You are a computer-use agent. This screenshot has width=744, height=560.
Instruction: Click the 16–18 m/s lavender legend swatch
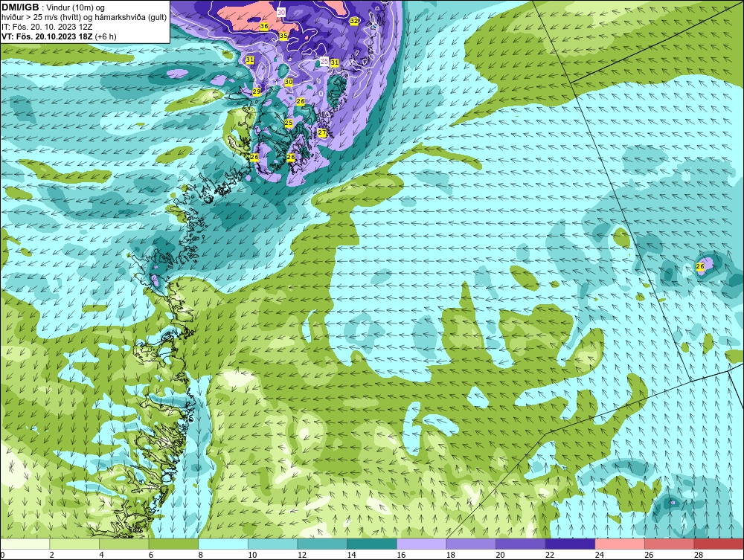pyautogui.click(x=421, y=544)
